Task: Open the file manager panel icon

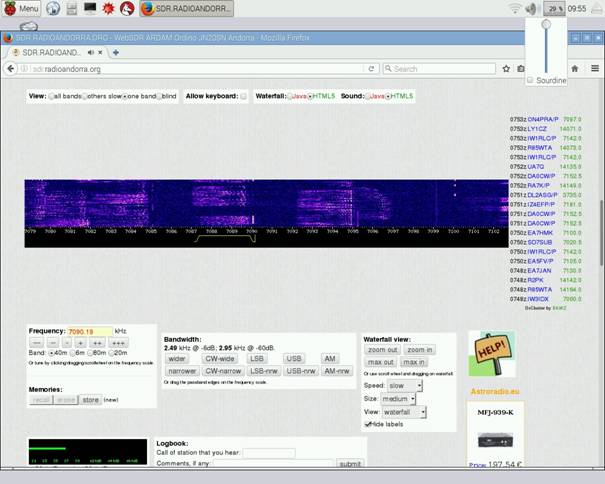Action: (72, 8)
